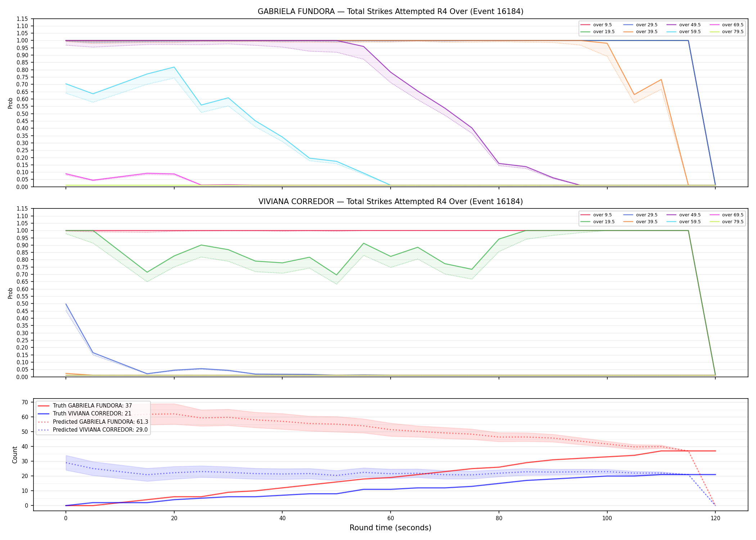Pick 'over 39.5' in Corredor chart legend

coord(640,222)
